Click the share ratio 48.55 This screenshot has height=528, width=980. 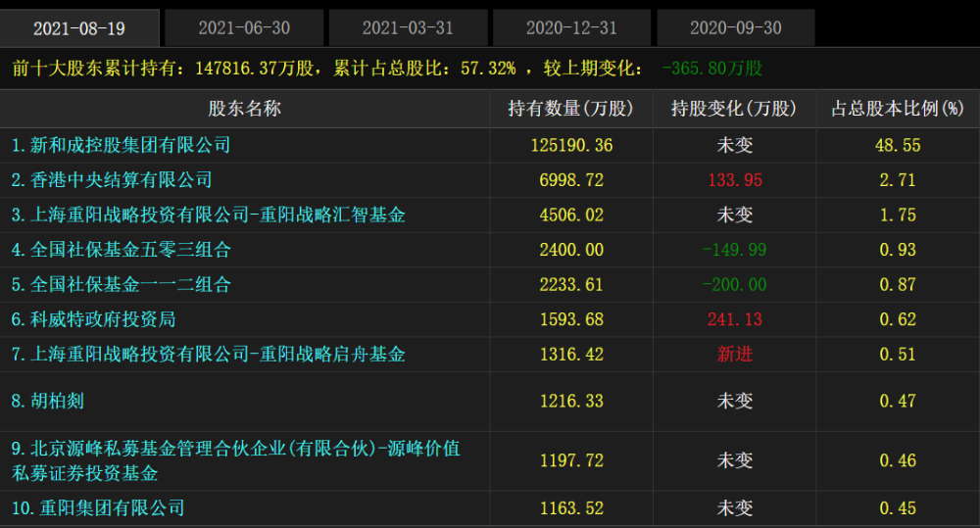tap(898, 146)
